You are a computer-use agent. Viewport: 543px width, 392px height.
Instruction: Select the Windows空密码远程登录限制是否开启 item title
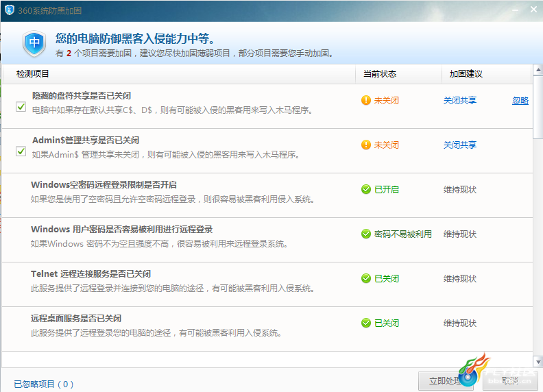pyautogui.click(x=104, y=184)
